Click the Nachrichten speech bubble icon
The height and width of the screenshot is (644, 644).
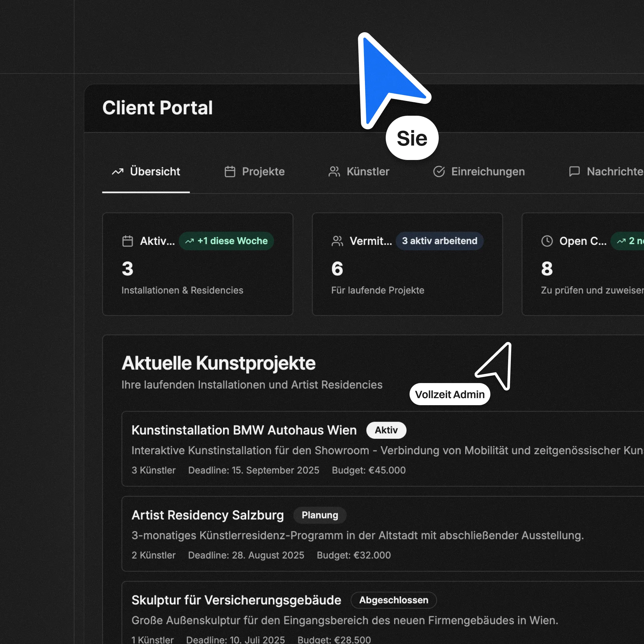574,171
